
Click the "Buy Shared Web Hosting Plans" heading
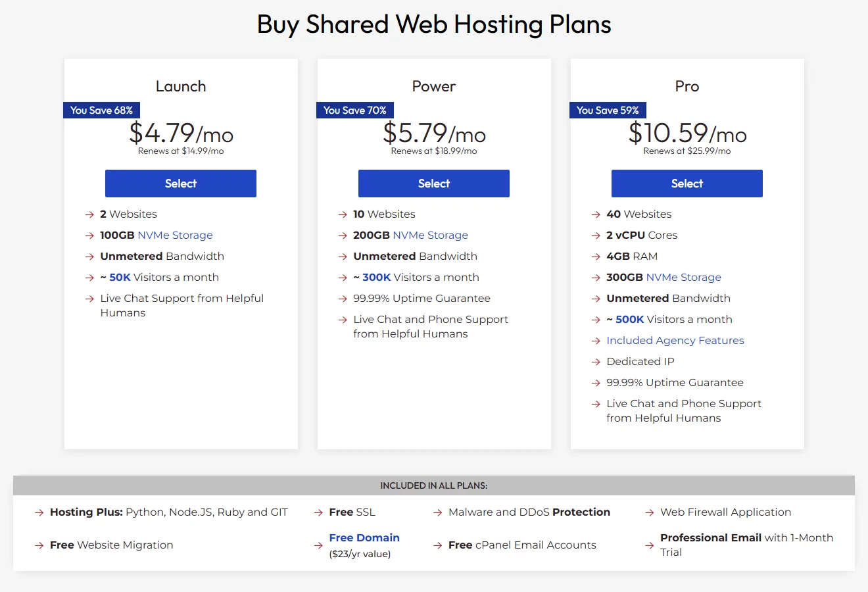click(434, 24)
